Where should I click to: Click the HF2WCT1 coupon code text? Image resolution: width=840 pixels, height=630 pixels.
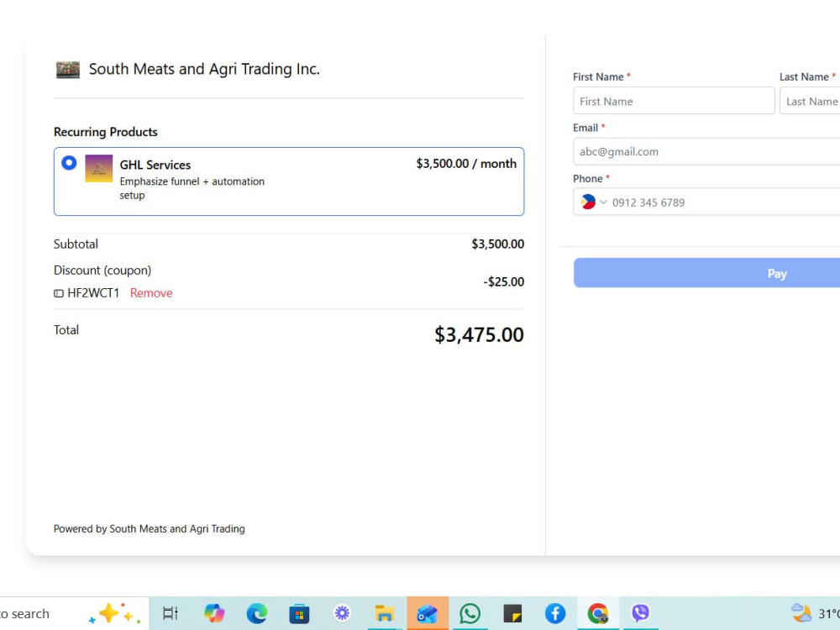pyautogui.click(x=93, y=293)
